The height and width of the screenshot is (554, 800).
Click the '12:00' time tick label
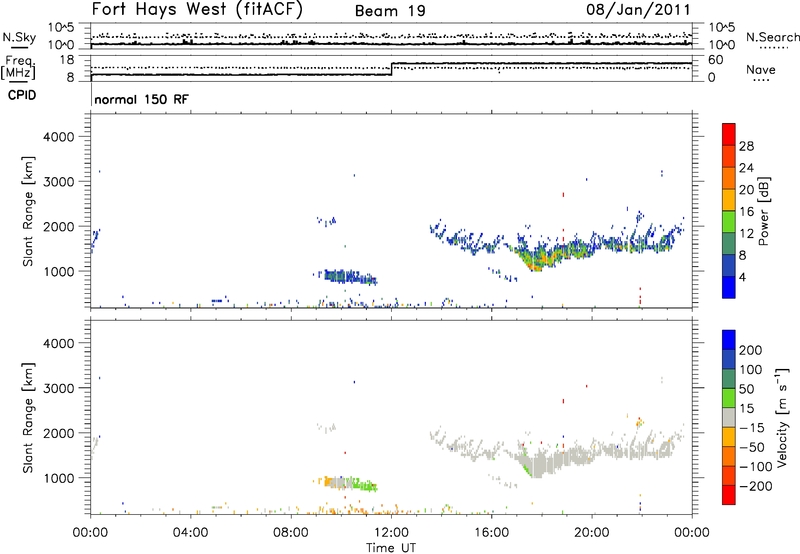[391, 533]
